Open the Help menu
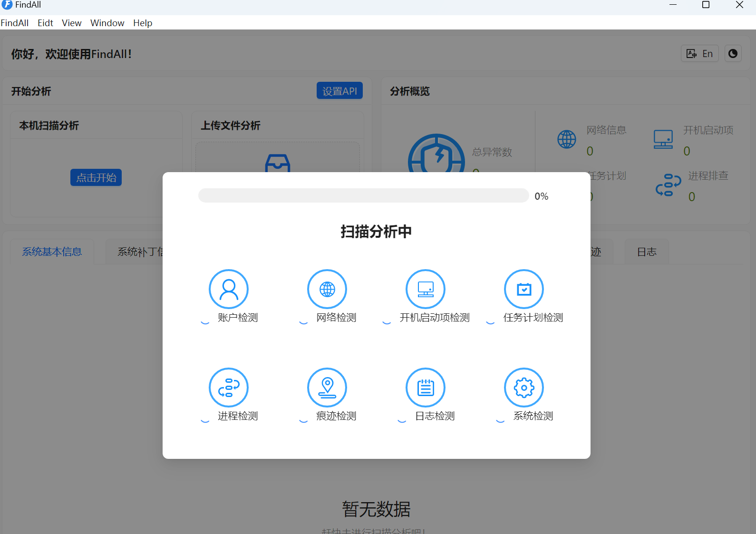The height and width of the screenshot is (534, 756). (x=143, y=23)
